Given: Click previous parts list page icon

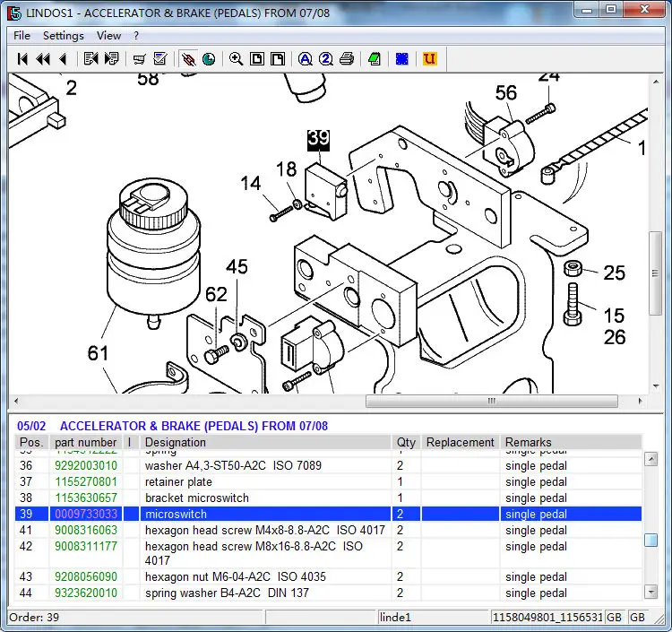Looking at the screenshot, I should [x=90, y=59].
